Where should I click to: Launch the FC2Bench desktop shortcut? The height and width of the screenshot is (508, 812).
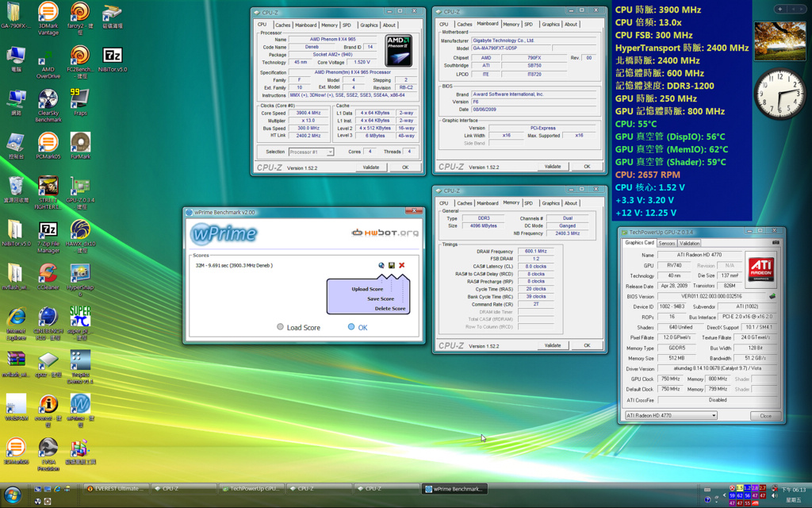(x=80, y=62)
